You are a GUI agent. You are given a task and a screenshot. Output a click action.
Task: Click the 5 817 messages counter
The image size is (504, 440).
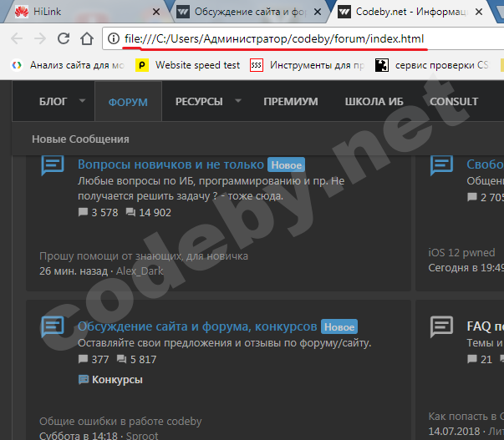coord(136,359)
